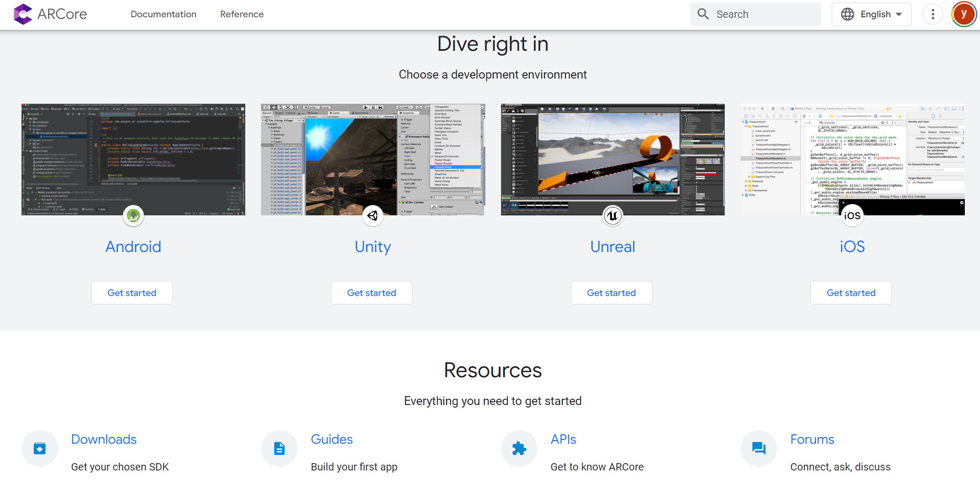The width and height of the screenshot is (980, 482).
Task: Open the Unity editor screenshot thumbnail
Action: tap(373, 159)
